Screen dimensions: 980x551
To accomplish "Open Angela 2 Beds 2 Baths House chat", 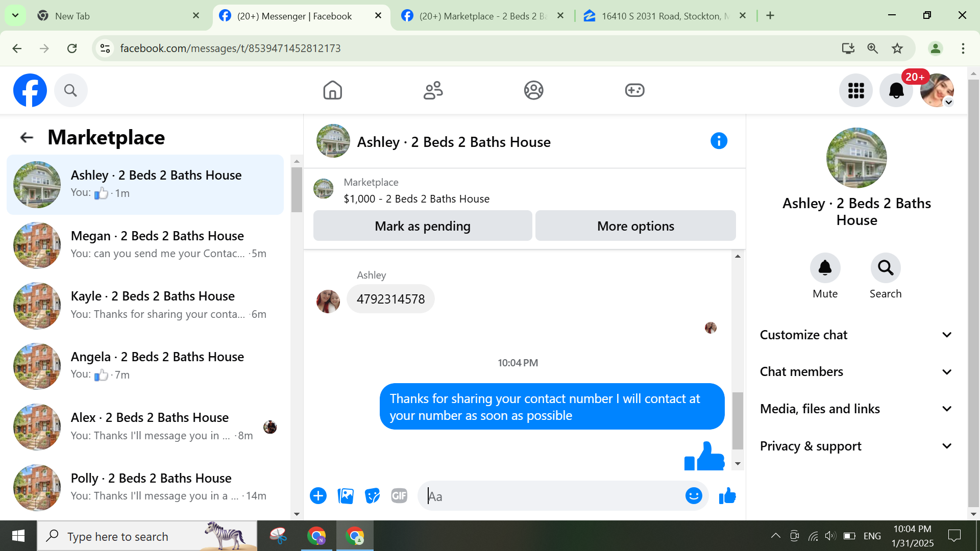I will [145, 366].
